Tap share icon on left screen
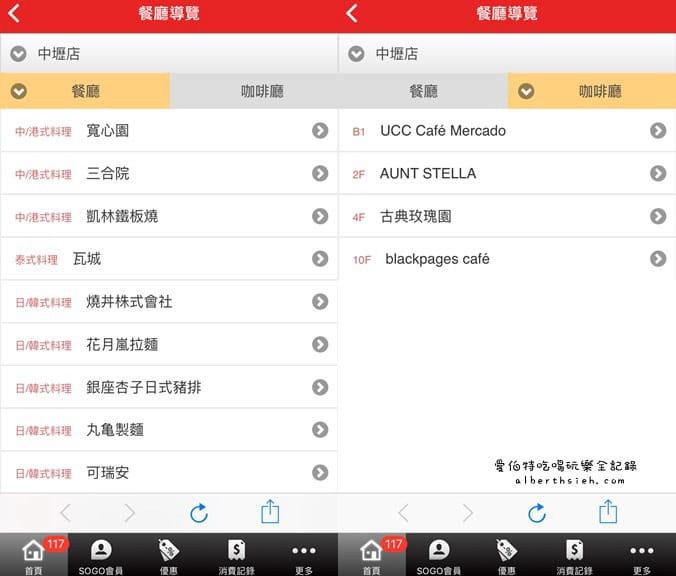This screenshot has height=576, width=676. pos(270,512)
